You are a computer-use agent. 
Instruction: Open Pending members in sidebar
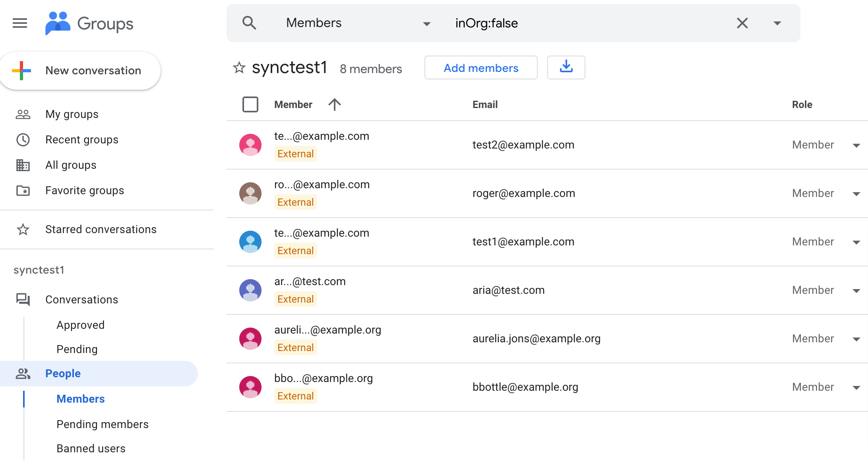(103, 424)
